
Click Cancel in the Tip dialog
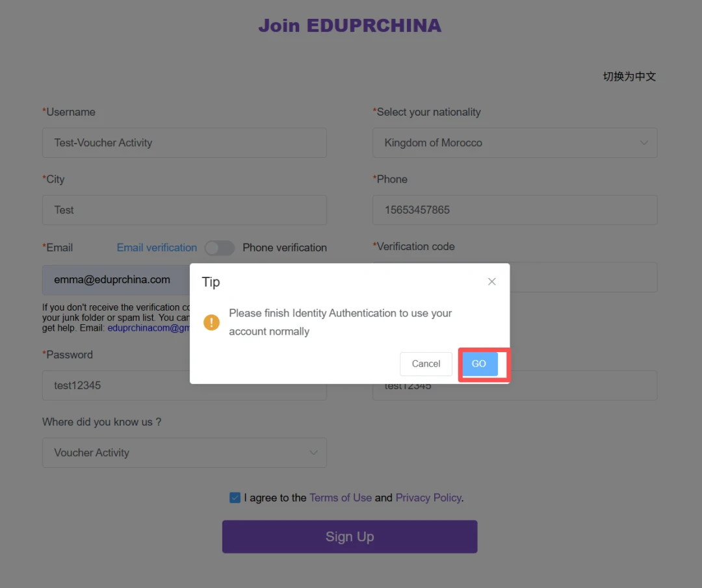(426, 364)
